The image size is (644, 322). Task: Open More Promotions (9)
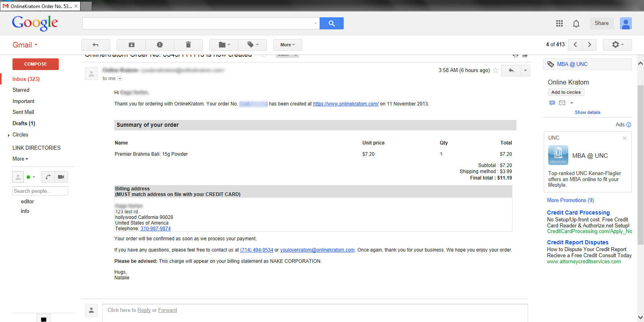point(570,200)
